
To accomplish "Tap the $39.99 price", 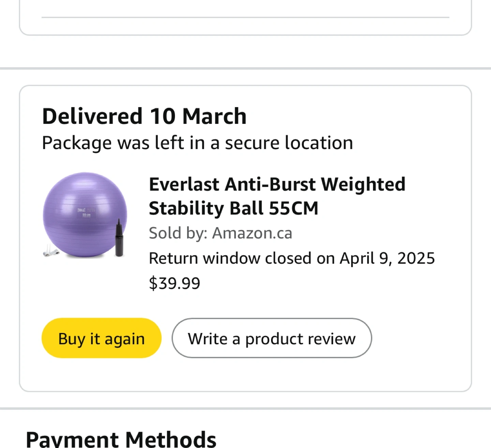I will tap(175, 283).
